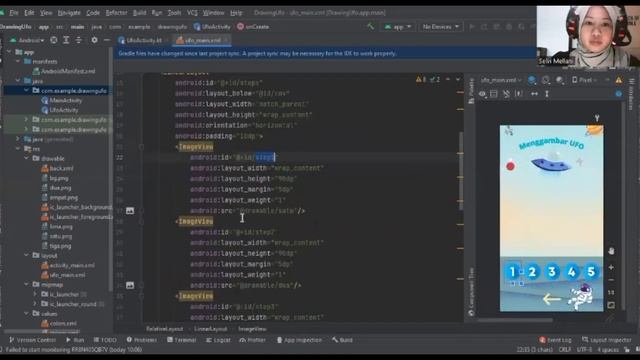
Task: Click the gutter image icon beside satu drawable
Action: (130, 211)
